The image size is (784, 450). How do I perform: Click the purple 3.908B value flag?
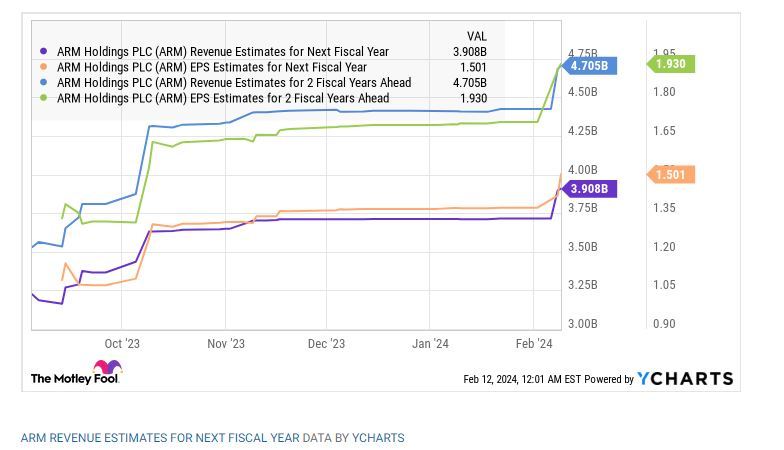[592, 189]
